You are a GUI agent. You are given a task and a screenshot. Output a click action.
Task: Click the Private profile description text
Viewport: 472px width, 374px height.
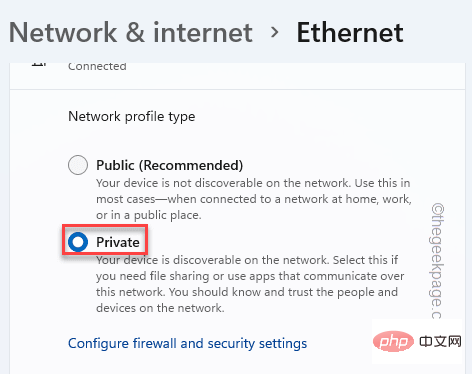[x=250, y=284]
